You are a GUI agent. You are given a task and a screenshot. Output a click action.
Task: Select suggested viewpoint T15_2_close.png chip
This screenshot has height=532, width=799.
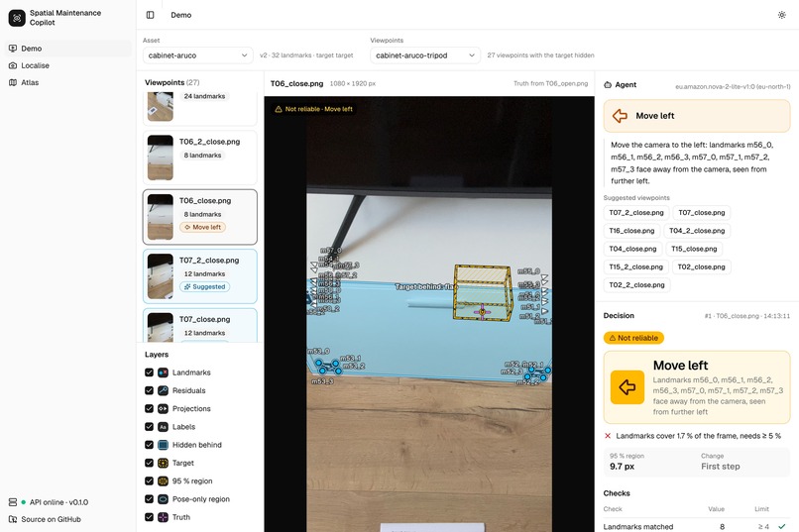636,266
